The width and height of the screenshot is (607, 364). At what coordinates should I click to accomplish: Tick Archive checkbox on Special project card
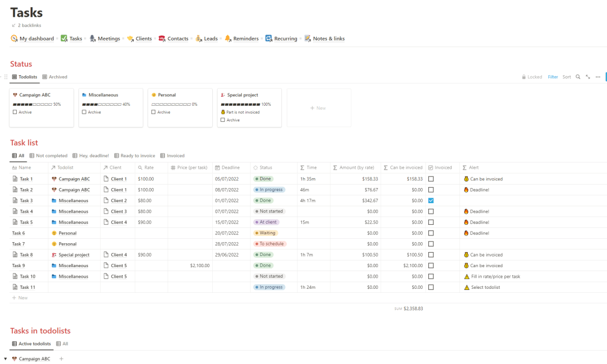point(223,120)
